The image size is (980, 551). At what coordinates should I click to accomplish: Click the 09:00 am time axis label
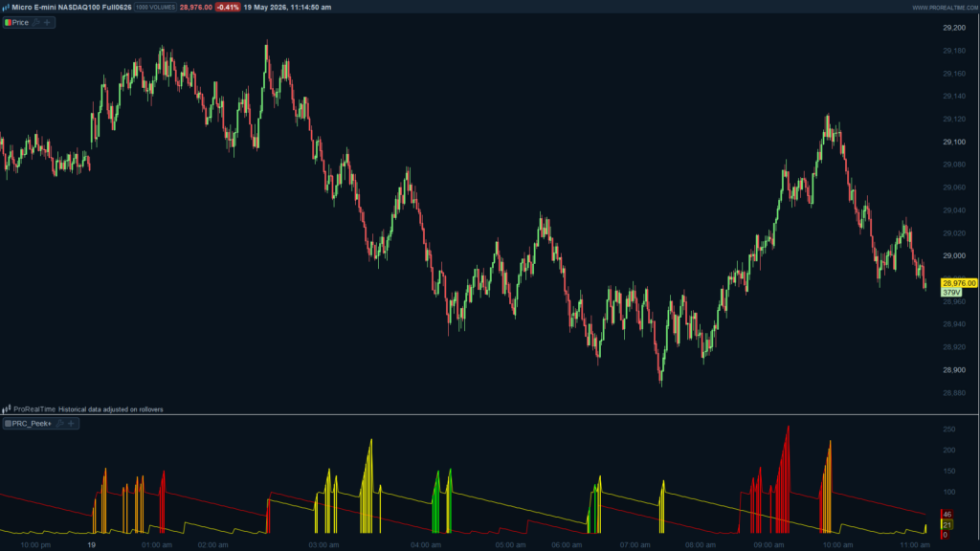pos(768,544)
